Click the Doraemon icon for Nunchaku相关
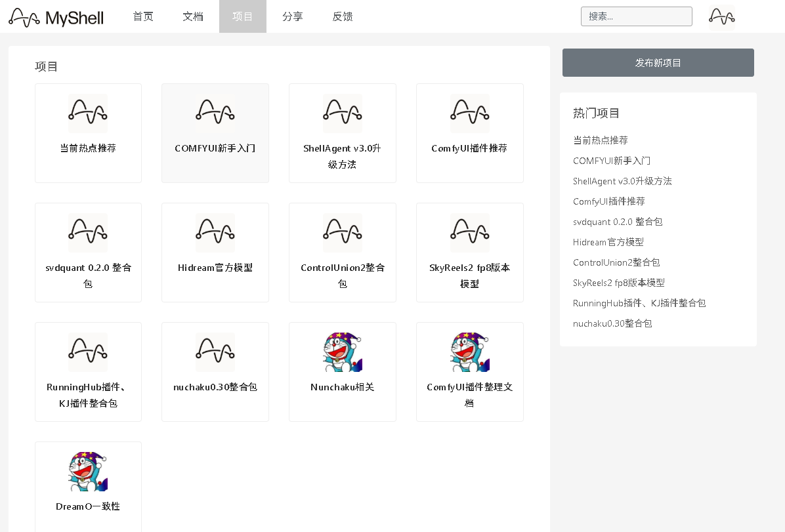 pyautogui.click(x=343, y=352)
